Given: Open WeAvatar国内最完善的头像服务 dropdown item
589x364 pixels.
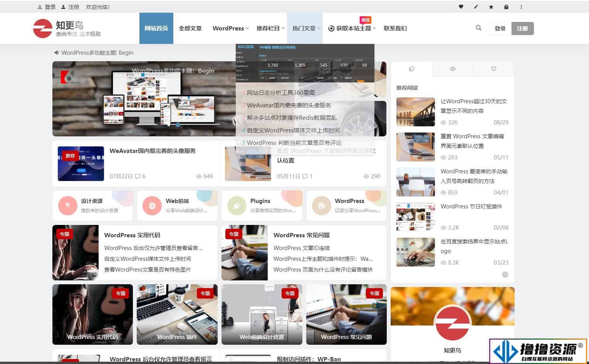Looking at the screenshot, I should 289,105.
